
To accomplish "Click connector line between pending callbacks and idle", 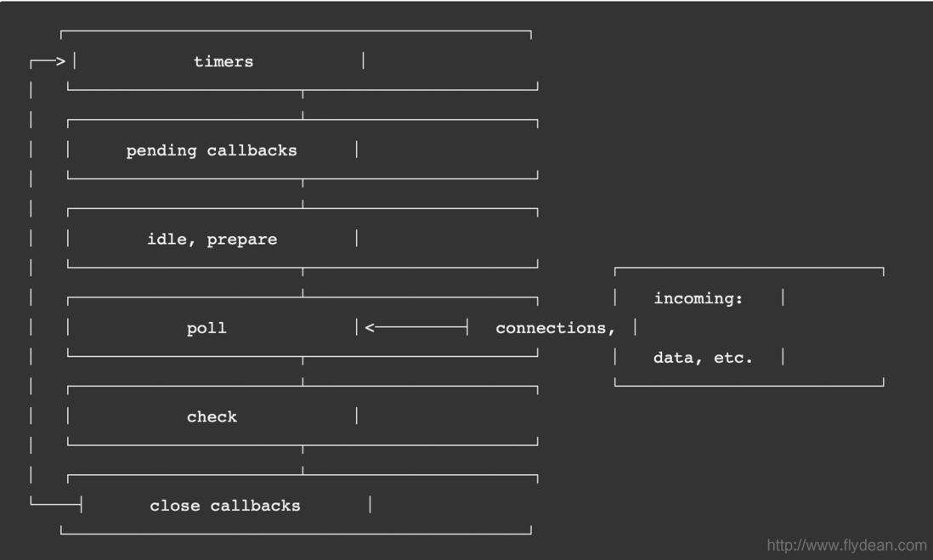I will click(303, 194).
